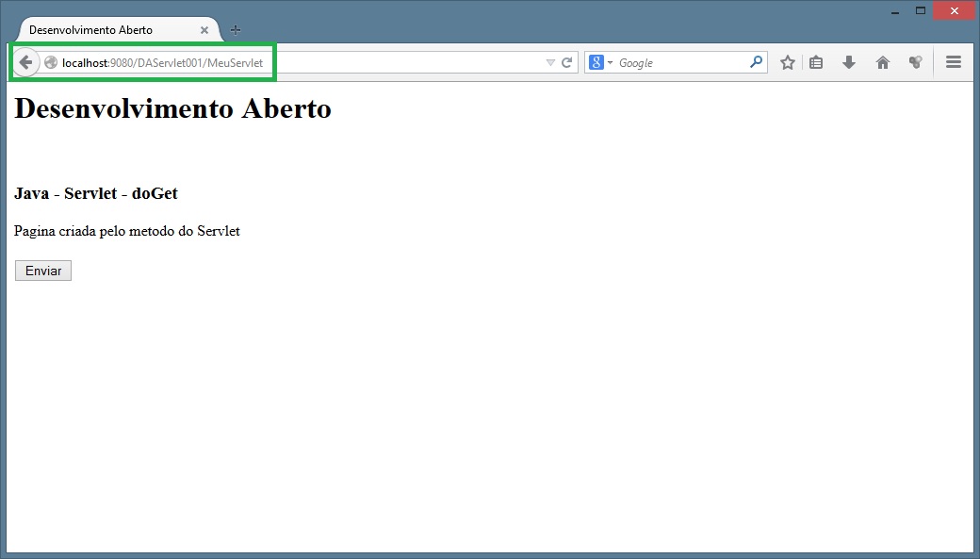Viewport: 980px width, 559px height.
Task: Expand the URL history dropdown arrow
Action: 550,63
